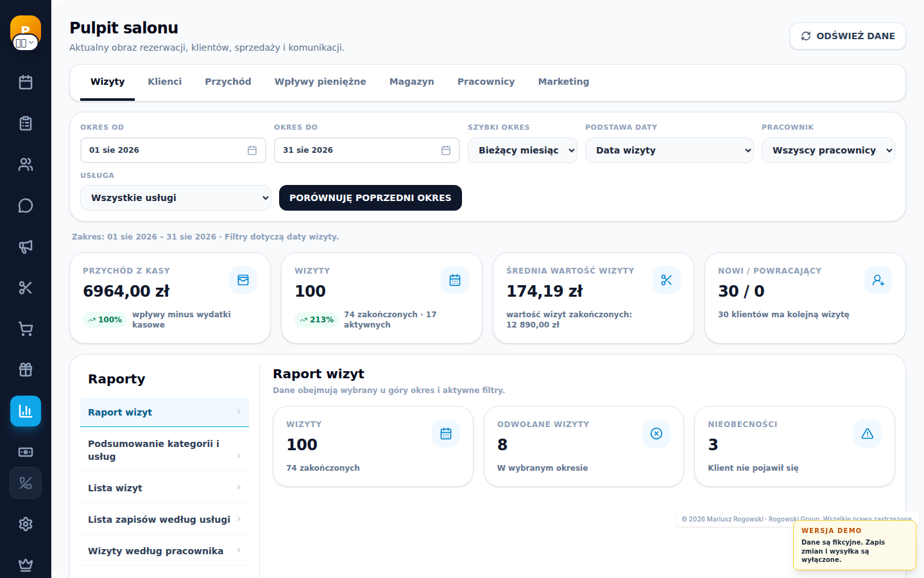Image resolution: width=924 pixels, height=578 pixels.
Task: Click the Okres od date field
Action: (173, 150)
